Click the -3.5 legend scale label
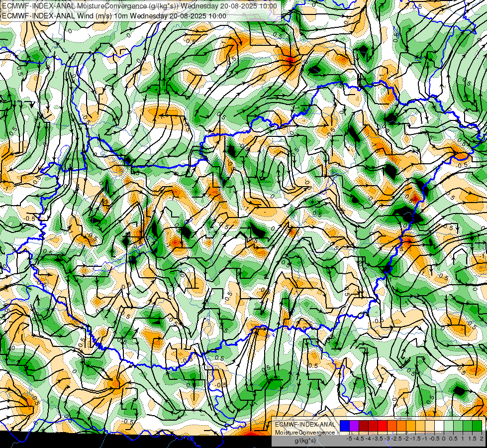487x448 pixels. (x=378, y=439)
